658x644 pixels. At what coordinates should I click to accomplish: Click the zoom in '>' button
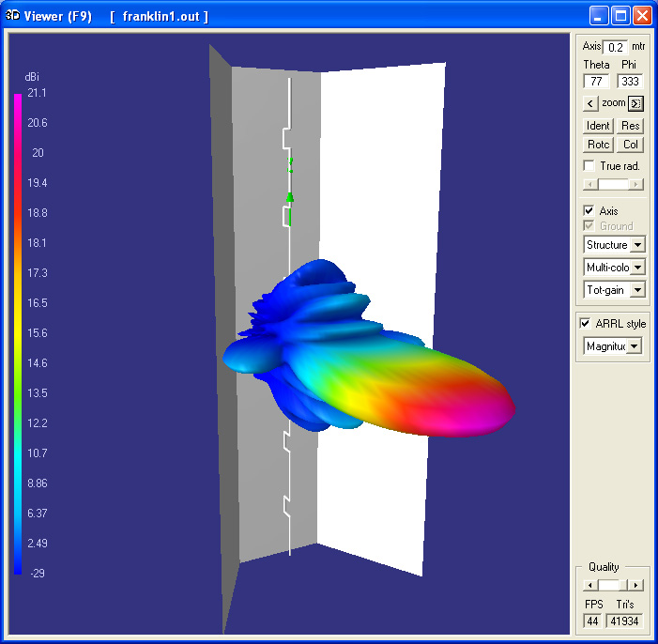(x=635, y=103)
